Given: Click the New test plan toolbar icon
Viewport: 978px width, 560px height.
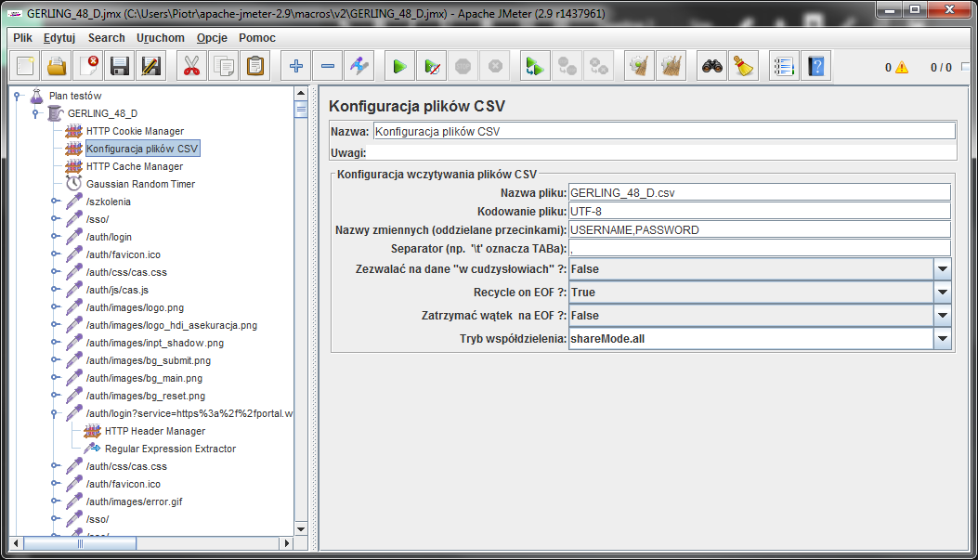Looking at the screenshot, I should point(24,66).
